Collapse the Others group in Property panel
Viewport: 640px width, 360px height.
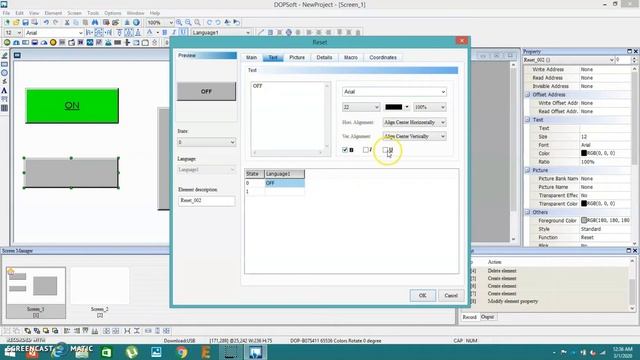coord(527,212)
